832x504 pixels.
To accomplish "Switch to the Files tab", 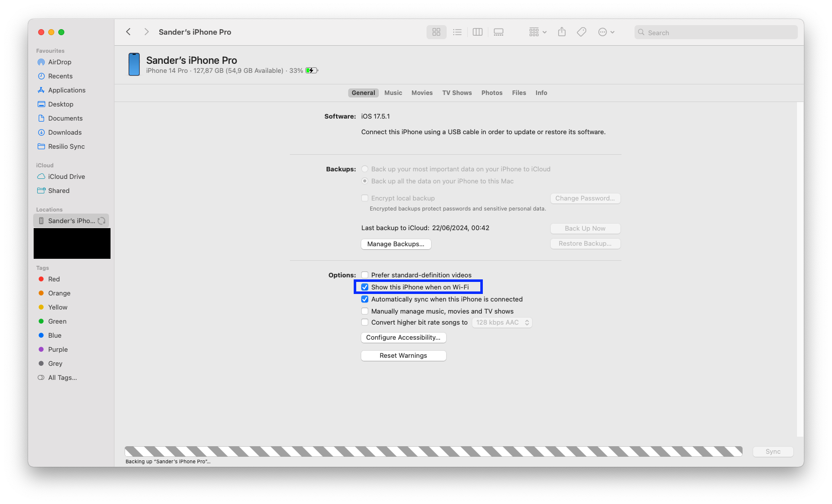I will [x=519, y=93].
